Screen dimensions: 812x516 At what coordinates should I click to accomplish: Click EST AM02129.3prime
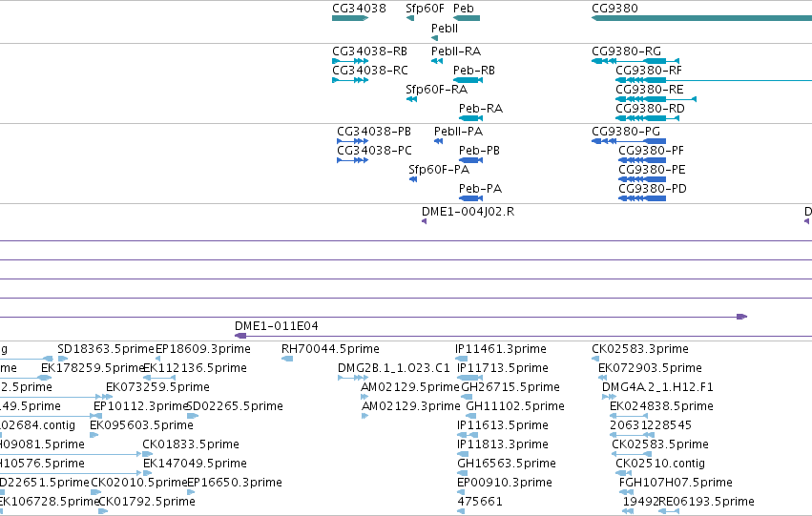pos(364,416)
